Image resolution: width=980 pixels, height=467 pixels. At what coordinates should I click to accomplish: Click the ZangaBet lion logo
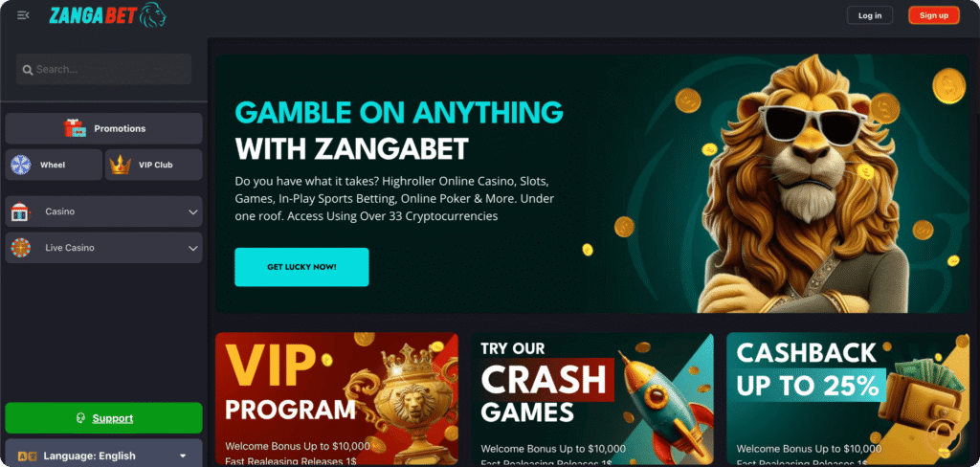[x=107, y=15]
